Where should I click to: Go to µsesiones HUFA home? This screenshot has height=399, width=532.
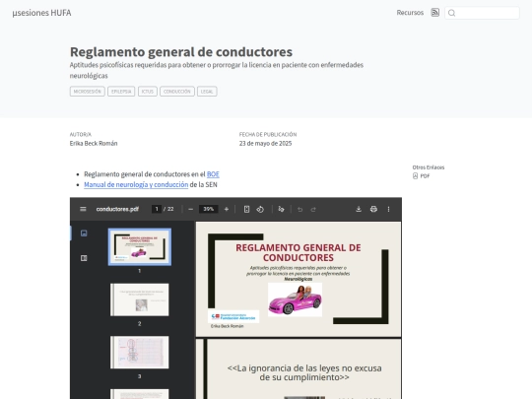pos(41,13)
